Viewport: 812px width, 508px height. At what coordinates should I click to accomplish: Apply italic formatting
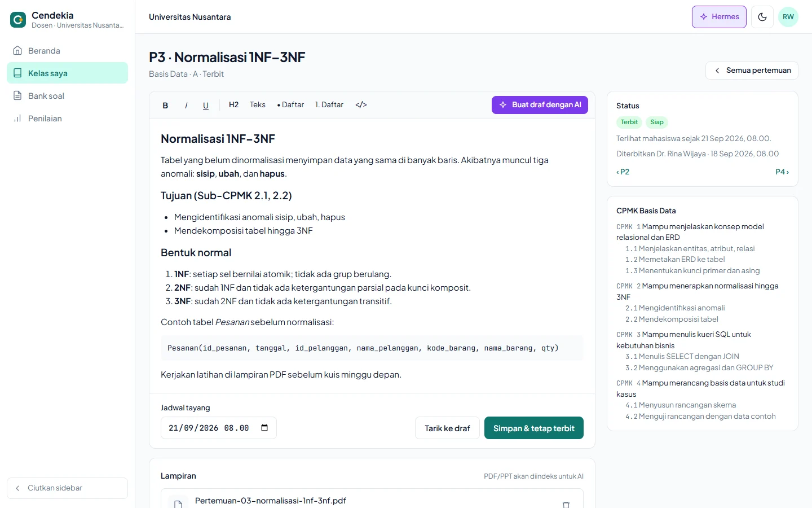point(186,105)
